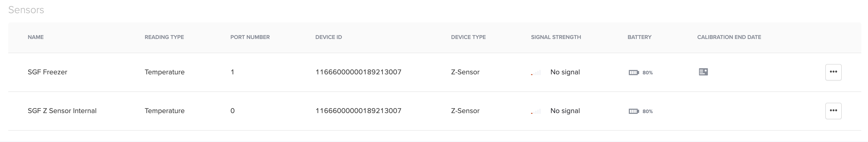Viewport: 868px width, 142px height.
Task: Click the battery icon for SGF Z Sensor Internal
Action: (634, 111)
